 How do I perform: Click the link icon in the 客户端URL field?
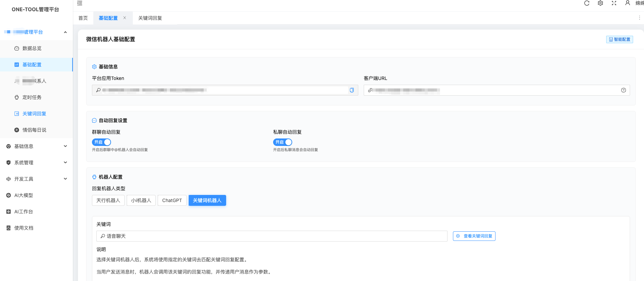point(370,90)
